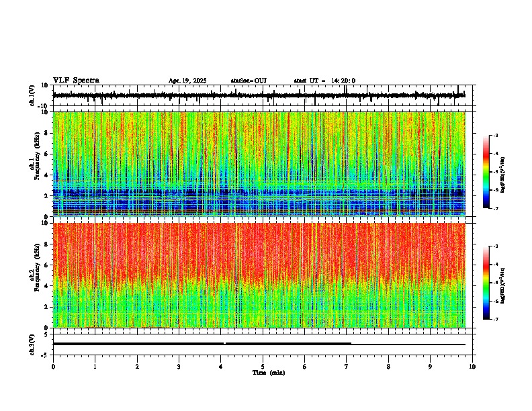Click the "-3" label on the ch.1 color bar
The height and width of the screenshot is (411, 532).
pos(495,136)
